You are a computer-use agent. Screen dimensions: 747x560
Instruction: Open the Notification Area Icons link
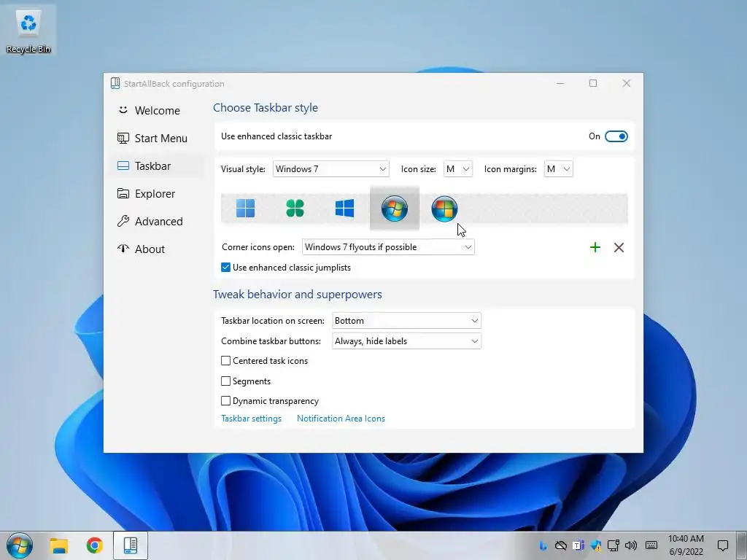point(341,419)
